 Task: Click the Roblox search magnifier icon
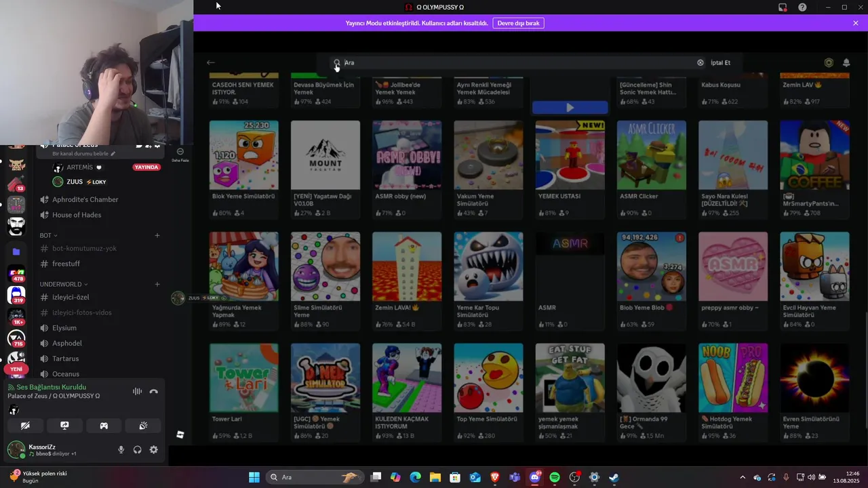point(337,62)
